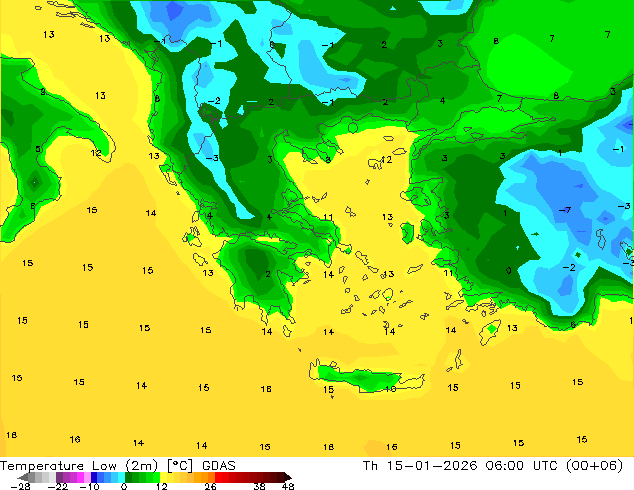Click the 'Th 15-01-2026 06:00 UTC (00+06)' timestamp

pos(493,466)
